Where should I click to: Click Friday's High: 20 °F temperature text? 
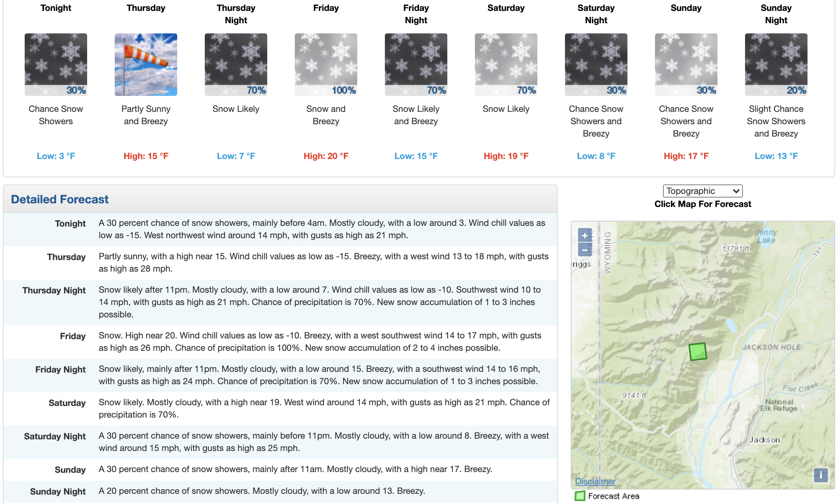[x=326, y=156]
